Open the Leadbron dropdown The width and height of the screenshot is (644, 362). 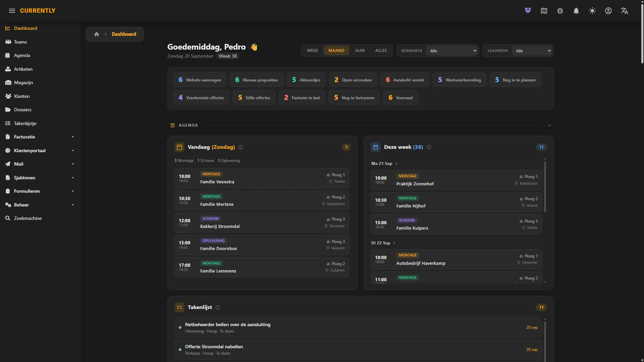532,51
